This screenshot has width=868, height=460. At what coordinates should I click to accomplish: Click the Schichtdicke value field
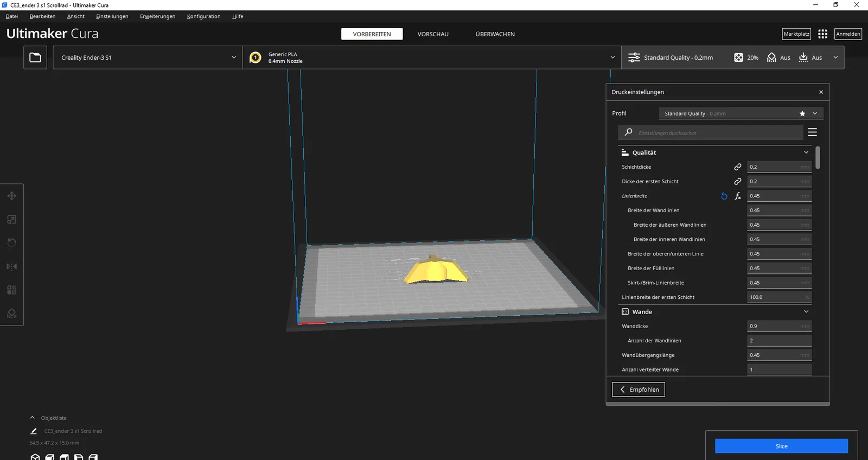point(780,167)
